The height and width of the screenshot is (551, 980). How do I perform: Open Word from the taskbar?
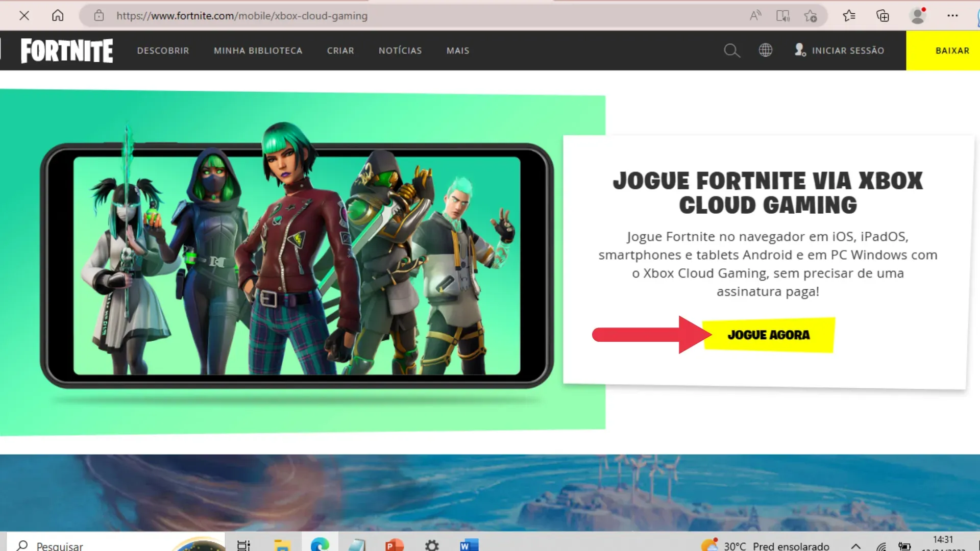[x=469, y=545]
